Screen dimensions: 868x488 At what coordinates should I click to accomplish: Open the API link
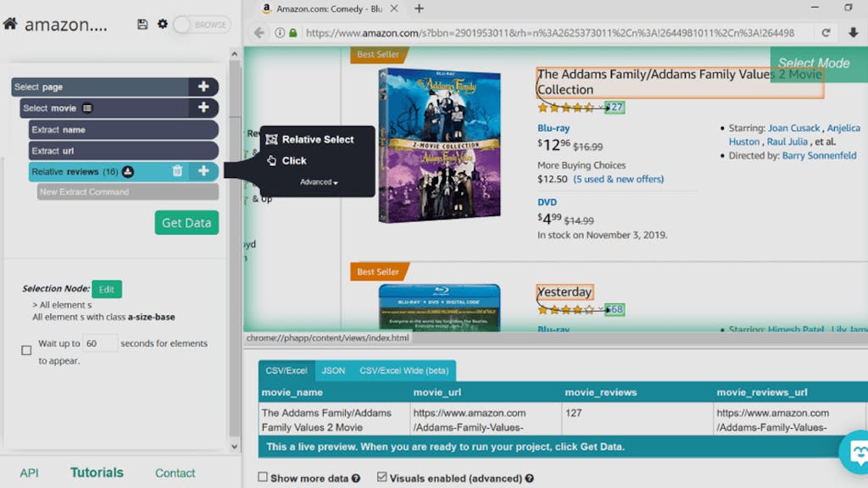(30, 473)
